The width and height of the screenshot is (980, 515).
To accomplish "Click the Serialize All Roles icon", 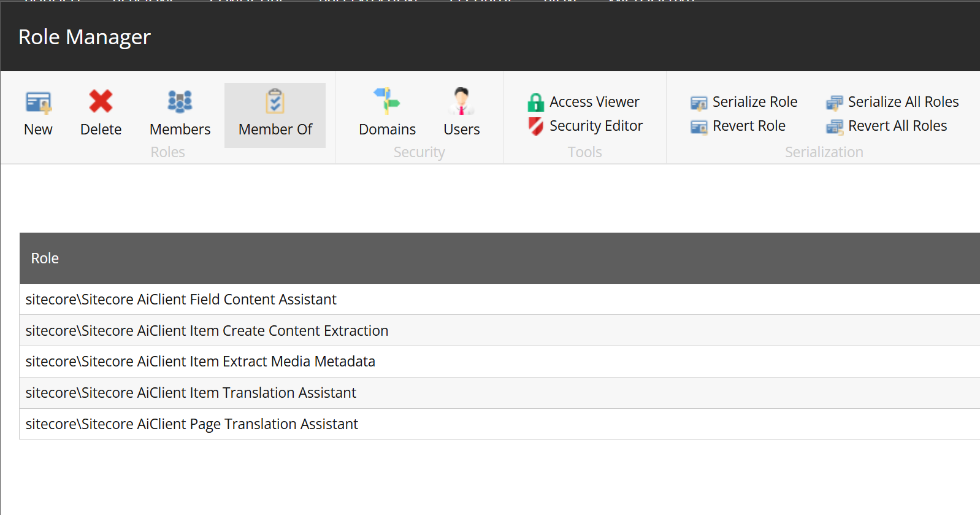I will pyautogui.click(x=834, y=103).
